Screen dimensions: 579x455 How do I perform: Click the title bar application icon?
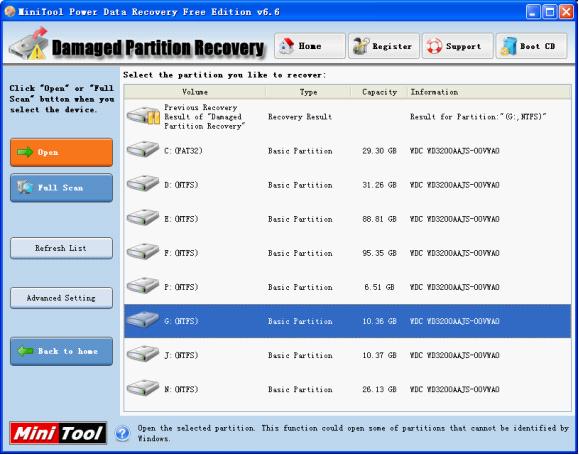(10, 12)
